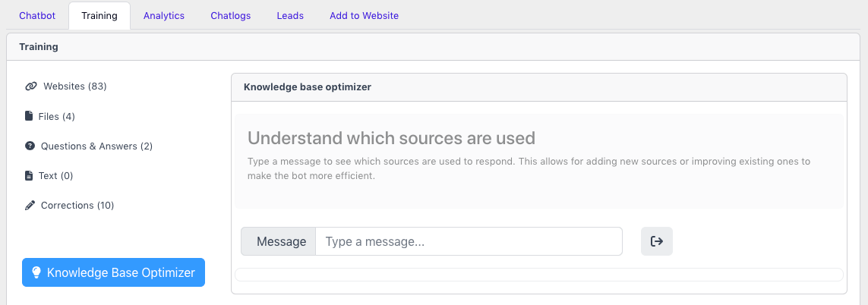The height and width of the screenshot is (305, 868).
Task: Switch to the Analytics tab
Action: coord(164,16)
